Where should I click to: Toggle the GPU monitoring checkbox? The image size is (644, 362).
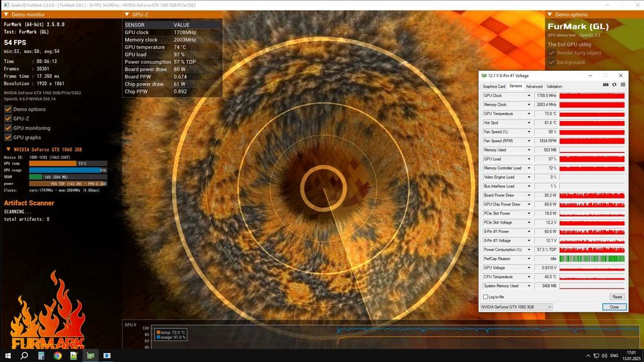pos(8,128)
